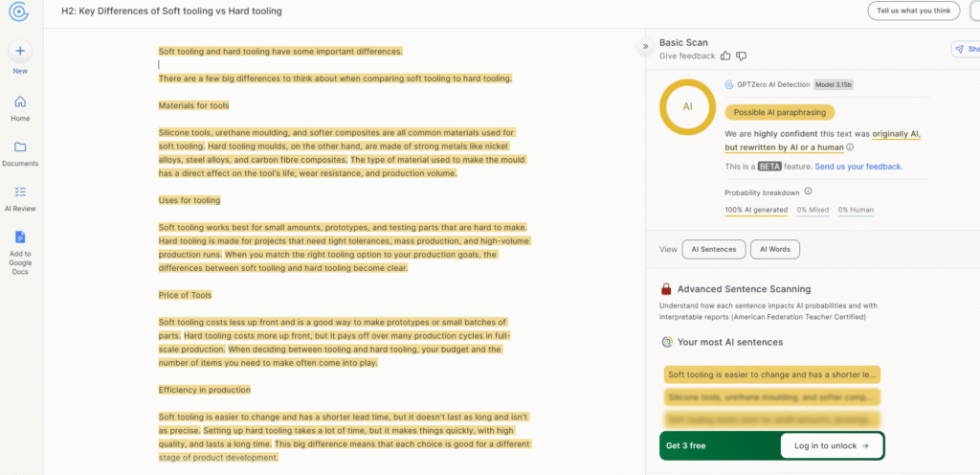This screenshot has height=475, width=980.
Task: Click the GPTZero logo icon
Action: coord(18,11)
